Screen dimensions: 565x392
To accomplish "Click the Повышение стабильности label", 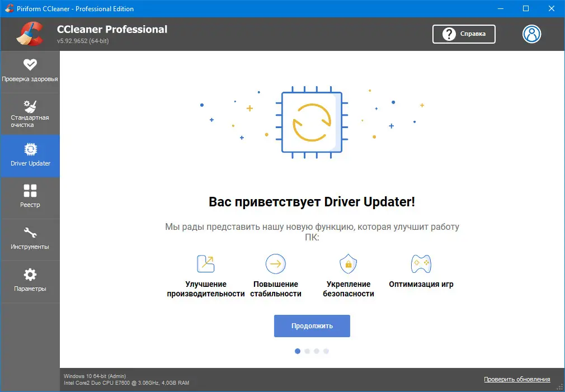I will coord(276,289).
